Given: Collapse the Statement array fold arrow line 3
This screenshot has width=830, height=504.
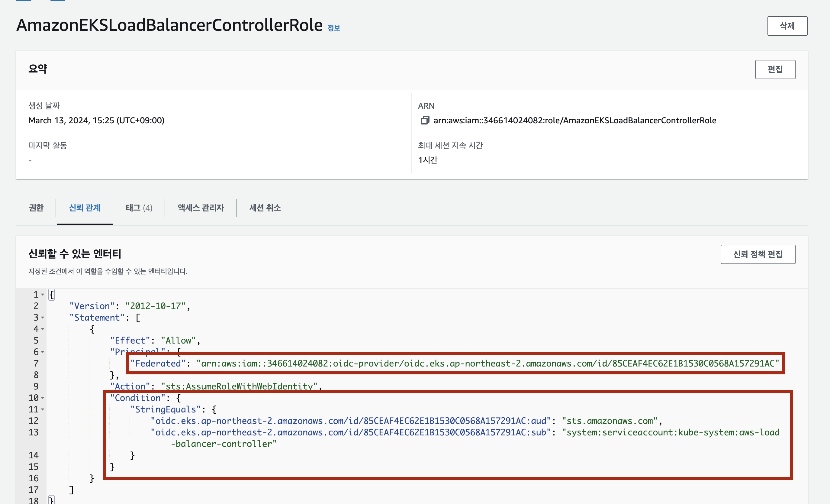Looking at the screenshot, I should pyautogui.click(x=43, y=318).
